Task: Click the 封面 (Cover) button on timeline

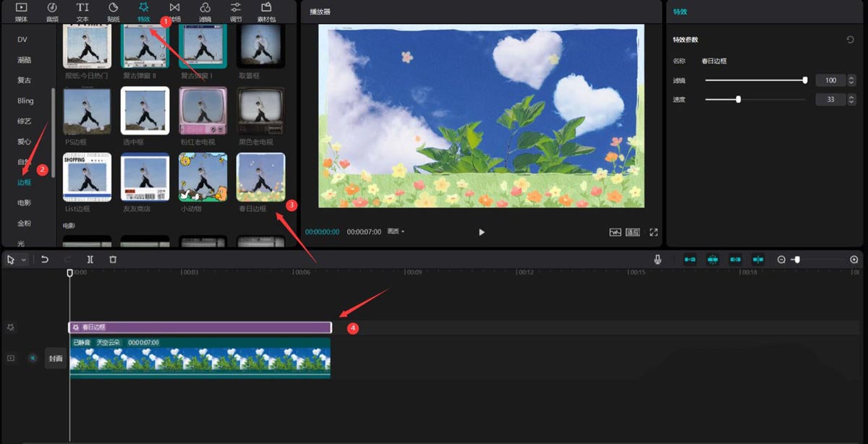Action: [56, 357]
